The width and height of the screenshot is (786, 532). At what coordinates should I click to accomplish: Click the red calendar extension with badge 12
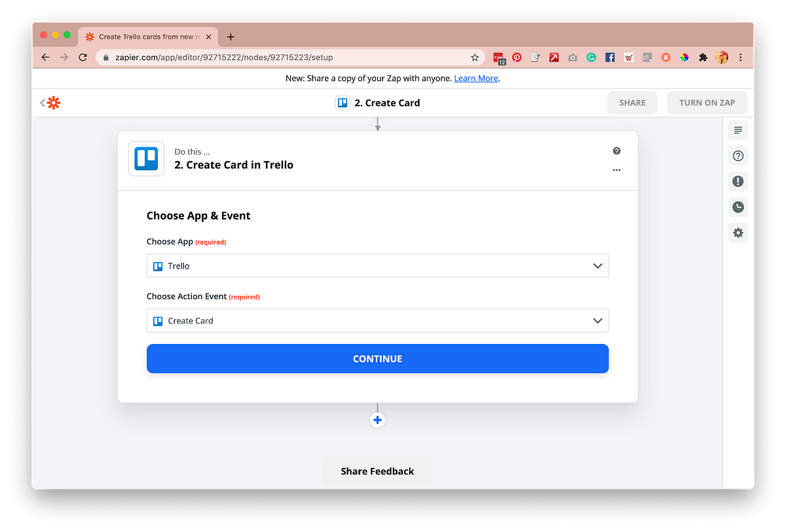pyautogui.click(x=499, y=58)
